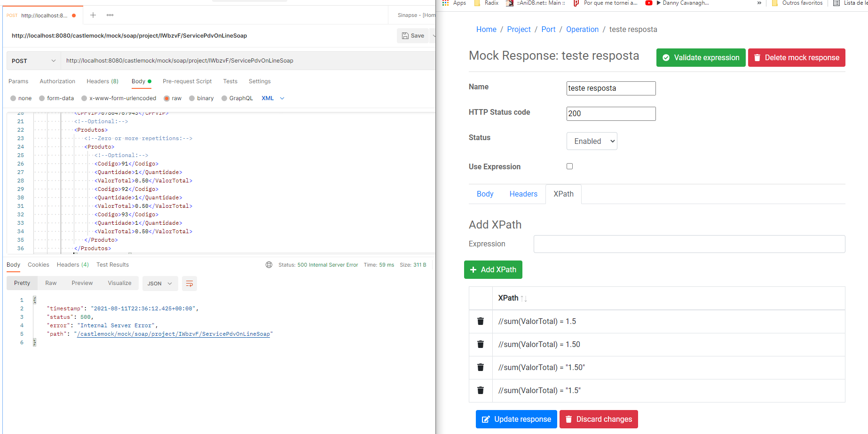Open the AniDB.net bookmark icon
This screenshot has height=434, width=868.
510,3
